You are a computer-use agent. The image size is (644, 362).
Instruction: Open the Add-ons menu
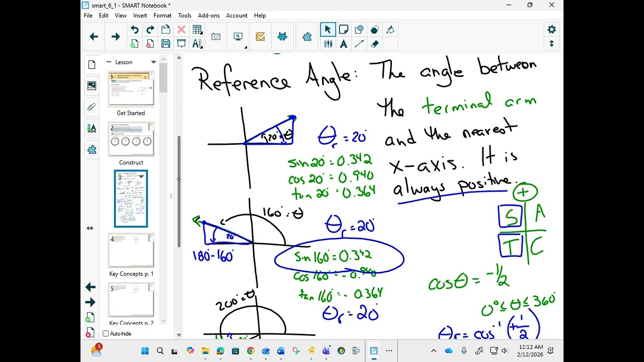point(209,16)
